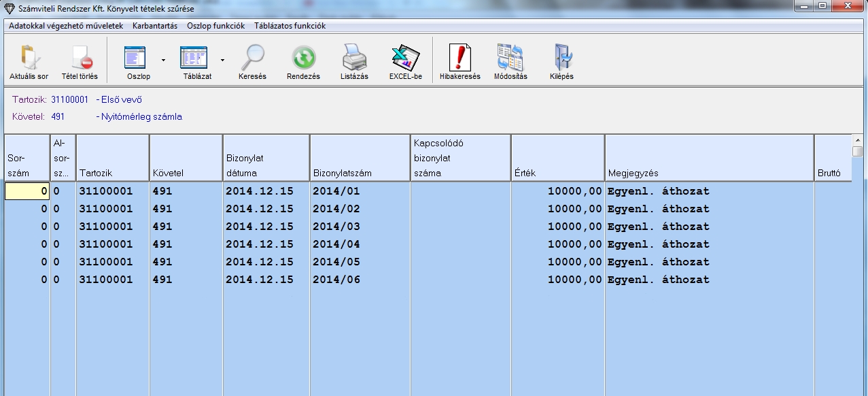The image size is (868, 396).
Task: Expand the Táblázat dropdown arrow
Action: coord(222,60)
